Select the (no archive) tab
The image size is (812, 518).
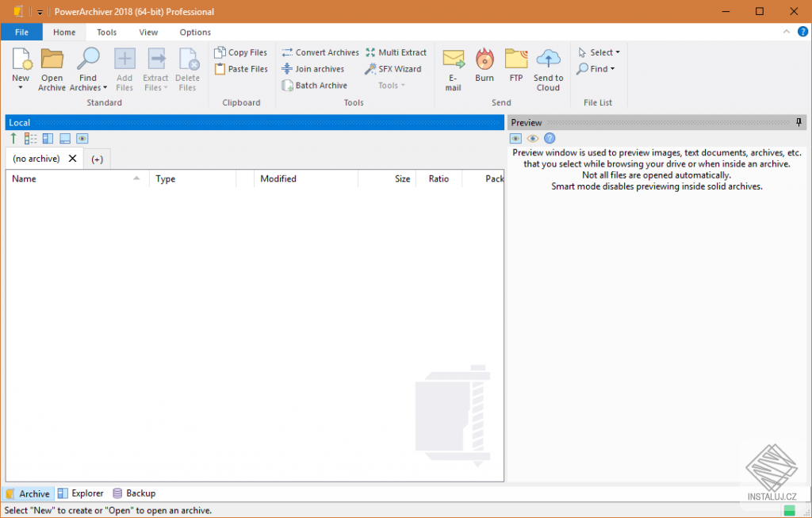[36, 159]
